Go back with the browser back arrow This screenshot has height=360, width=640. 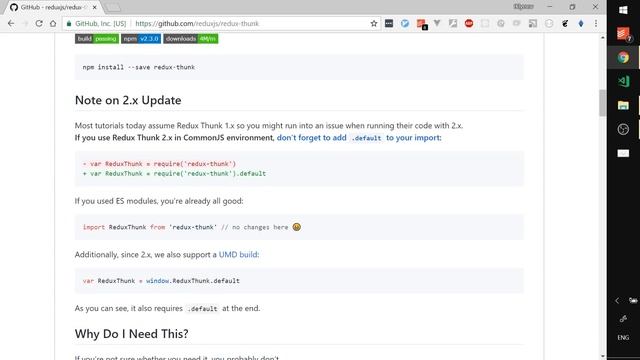point(11,24)
